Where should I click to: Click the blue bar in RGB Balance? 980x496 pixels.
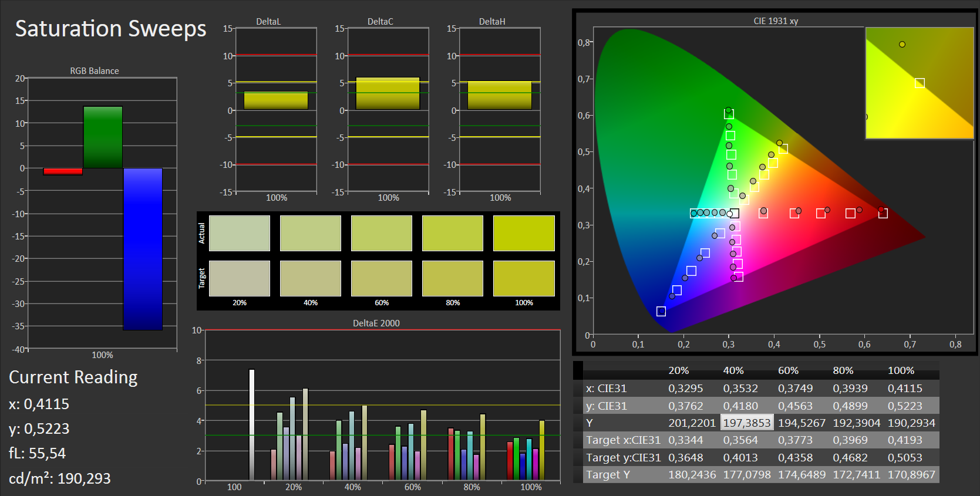[143, 249]
